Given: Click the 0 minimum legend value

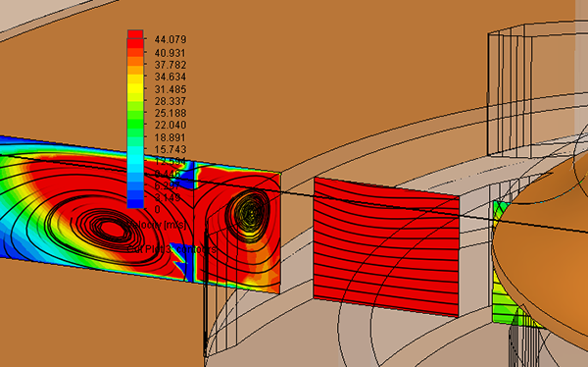Looking at the screenshot, I should 157,209.
